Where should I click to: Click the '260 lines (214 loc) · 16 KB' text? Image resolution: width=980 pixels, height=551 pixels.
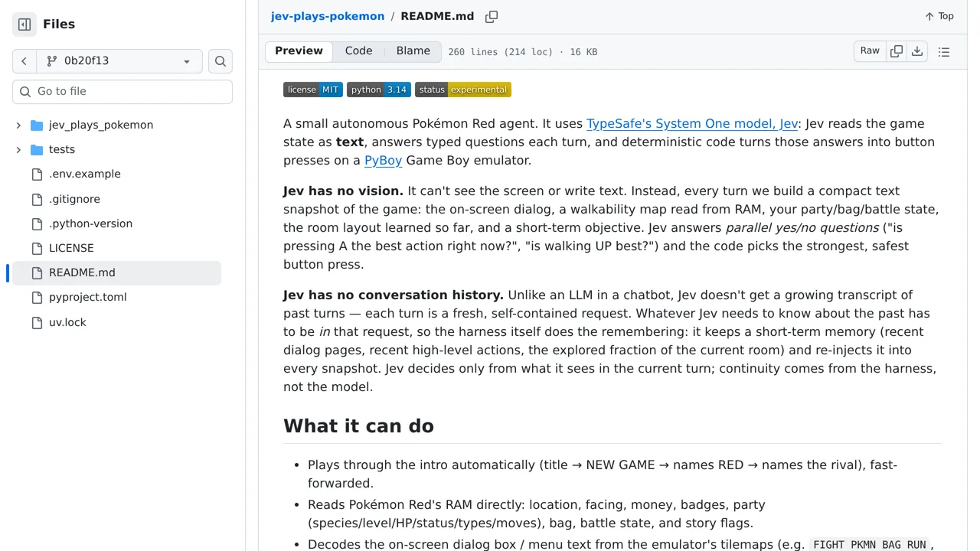point(523,52)
